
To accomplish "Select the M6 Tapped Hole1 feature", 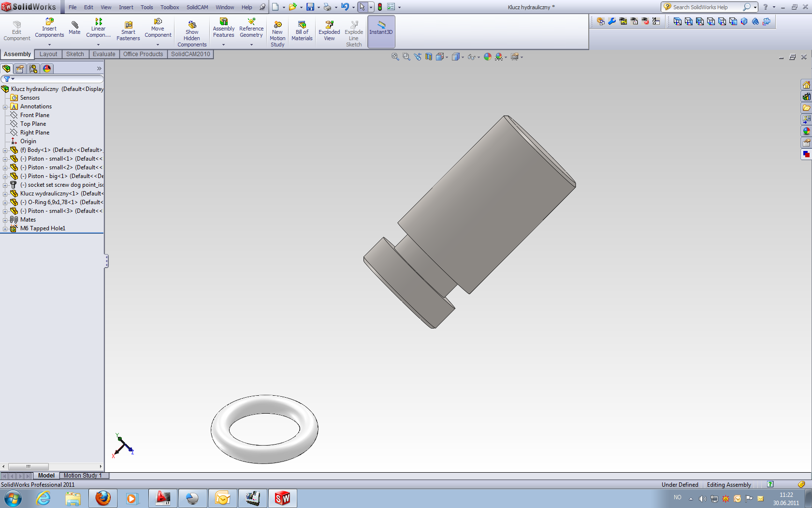I will [x=43, y=228].
